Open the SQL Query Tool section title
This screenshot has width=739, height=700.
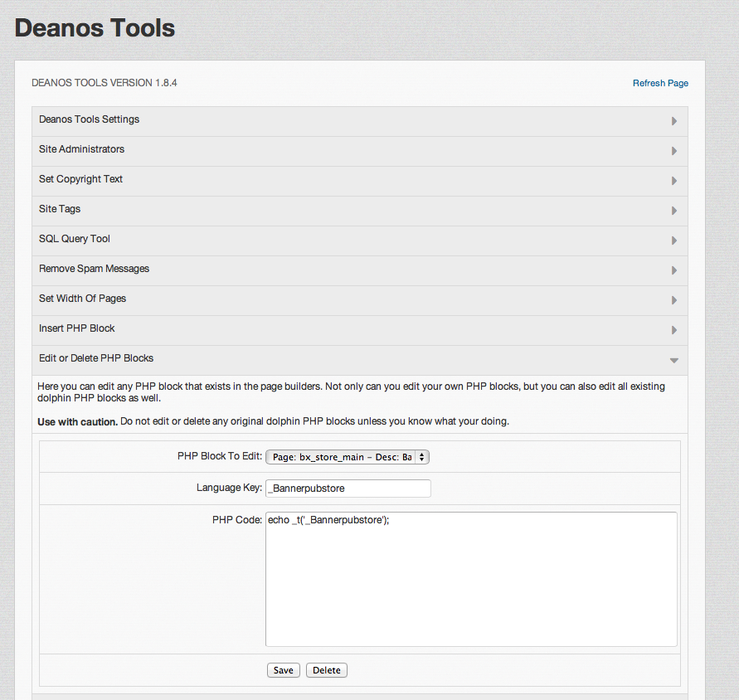tap(75, 239)
